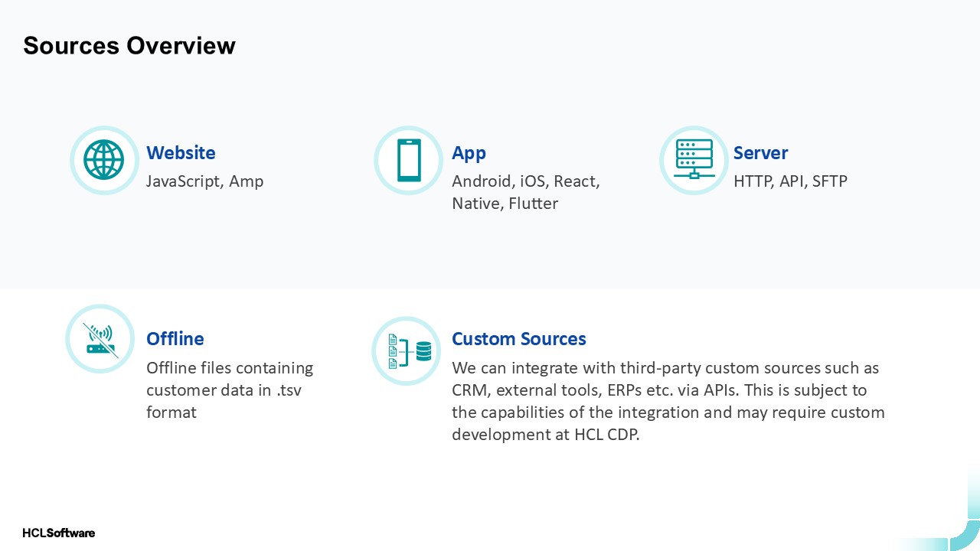Screen dimensions: 980x551
Task: Select the Custom Sources heading
Action: click(518, 339)
